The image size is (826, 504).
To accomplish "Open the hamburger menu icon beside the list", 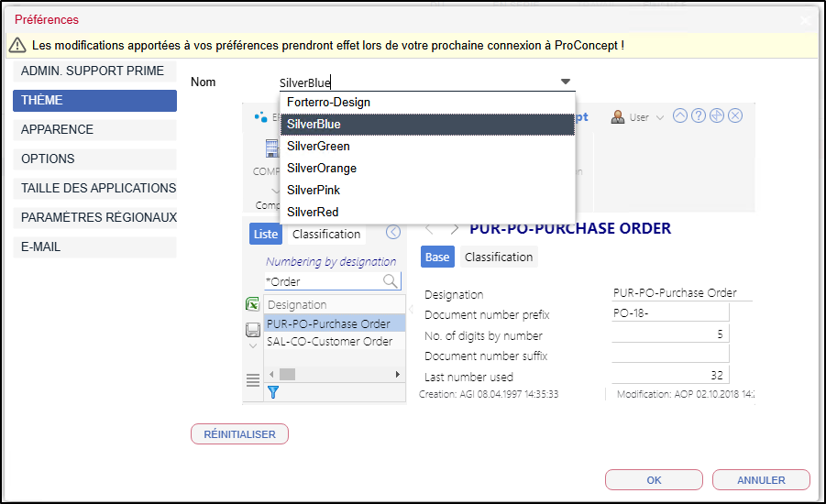I will 252,379.
